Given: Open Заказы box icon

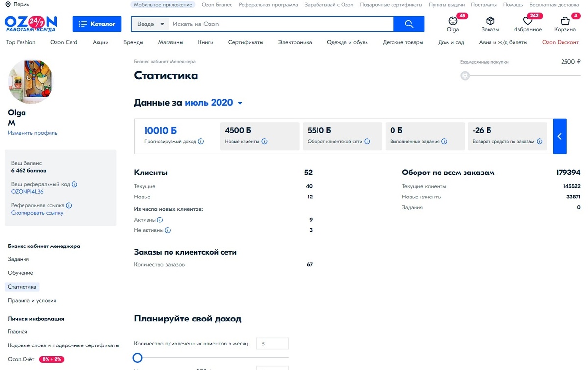Looking at the screenshot, I should tap(490, 21).
